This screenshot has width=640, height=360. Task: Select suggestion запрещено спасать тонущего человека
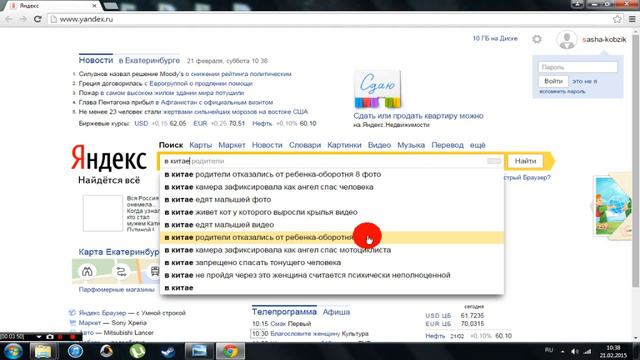(x=332, y=263)
